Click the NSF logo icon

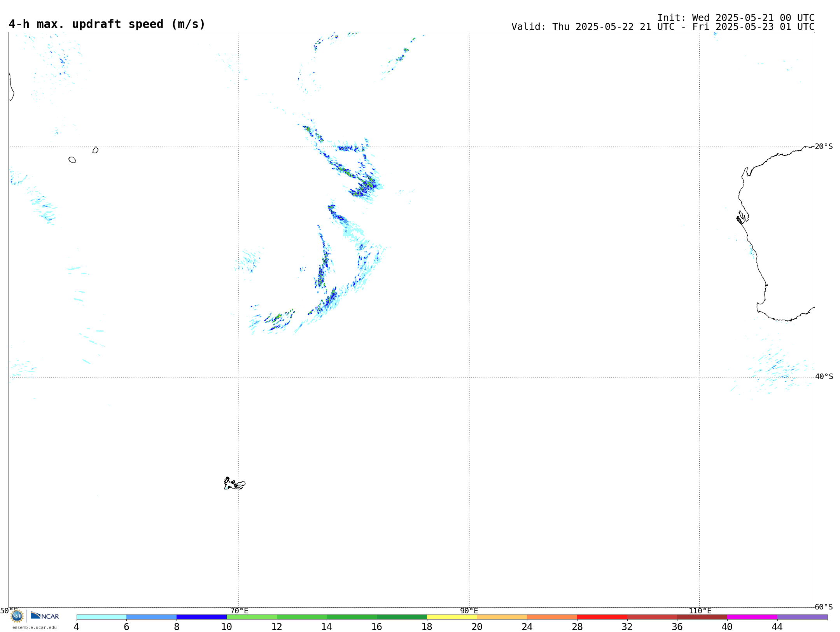pos(17,616)
